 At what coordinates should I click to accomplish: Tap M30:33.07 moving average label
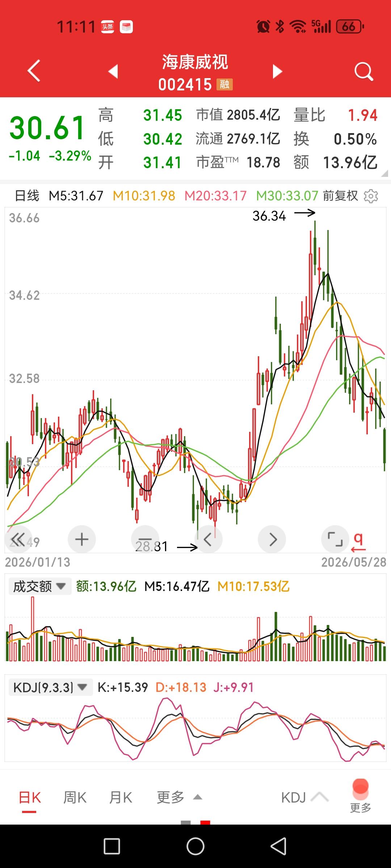pos(287,196)
